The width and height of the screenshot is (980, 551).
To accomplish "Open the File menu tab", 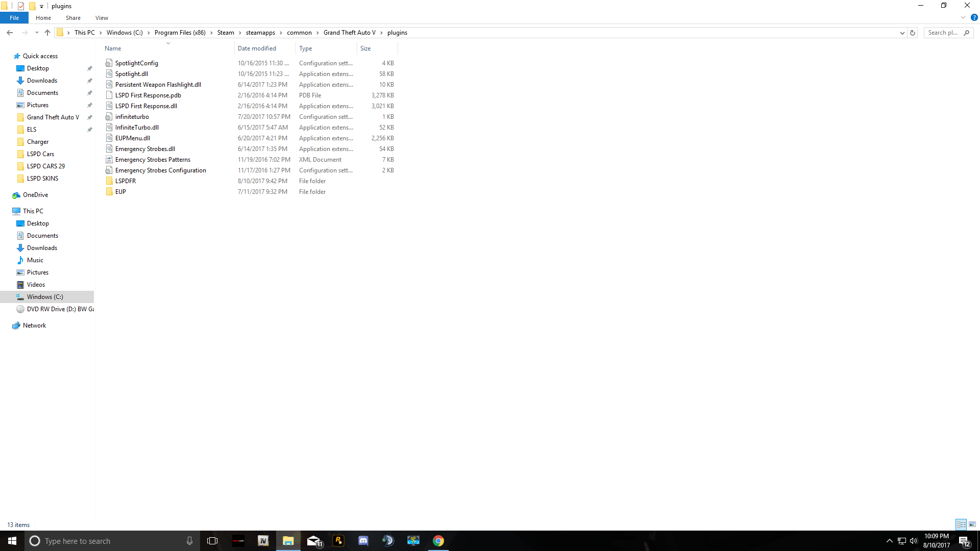I will (14, 18).
